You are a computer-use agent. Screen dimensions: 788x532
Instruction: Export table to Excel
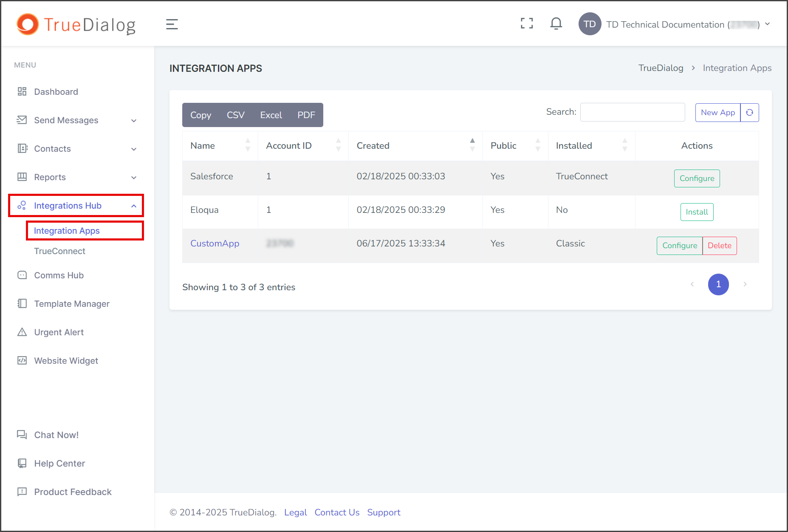pyautogui.click(x=271, y=115)
